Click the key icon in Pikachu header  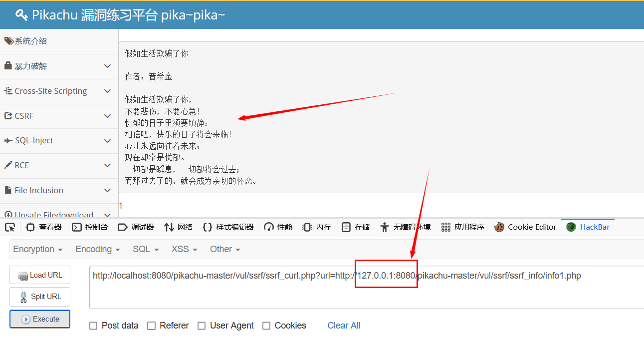21,15
